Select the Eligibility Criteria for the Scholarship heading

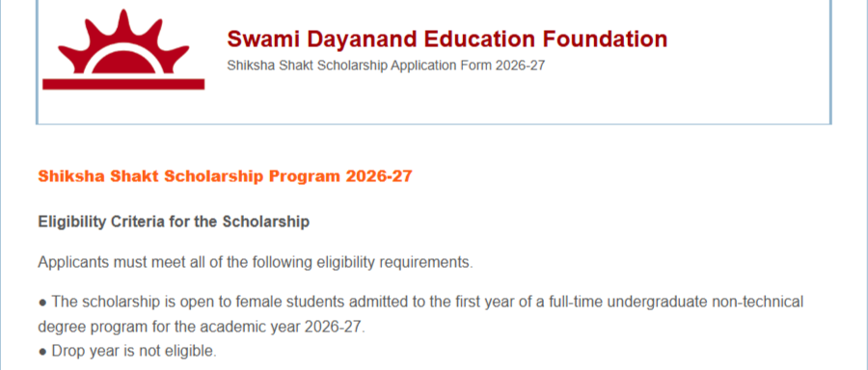tap(174, 223)
